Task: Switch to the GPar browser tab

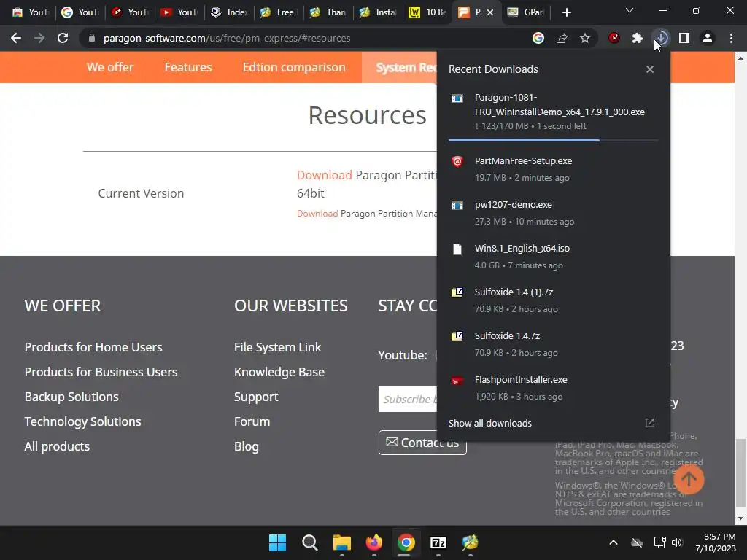Action: pos(525,12)
